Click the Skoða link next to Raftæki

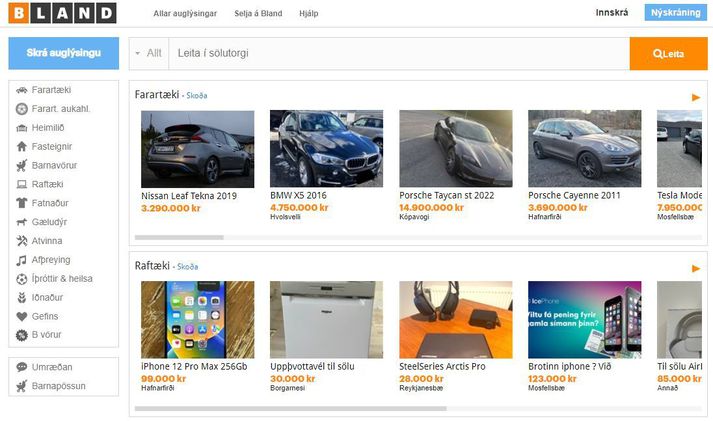pyautogui.click(x=187, y=266)
